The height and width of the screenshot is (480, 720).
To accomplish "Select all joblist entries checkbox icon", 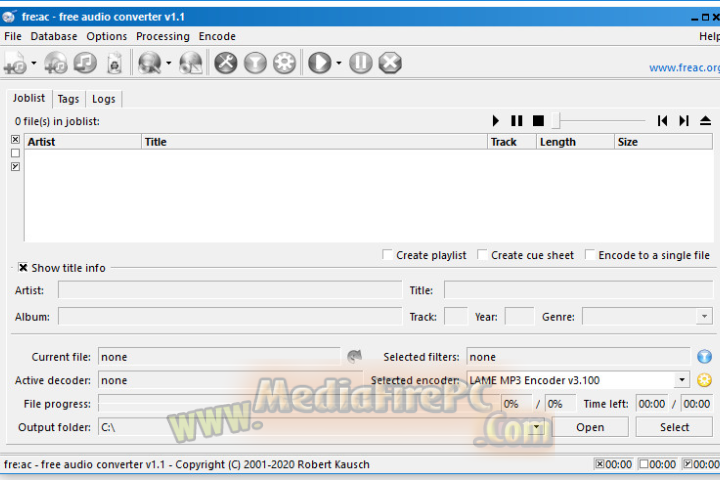I will click(x=16, y=139).
